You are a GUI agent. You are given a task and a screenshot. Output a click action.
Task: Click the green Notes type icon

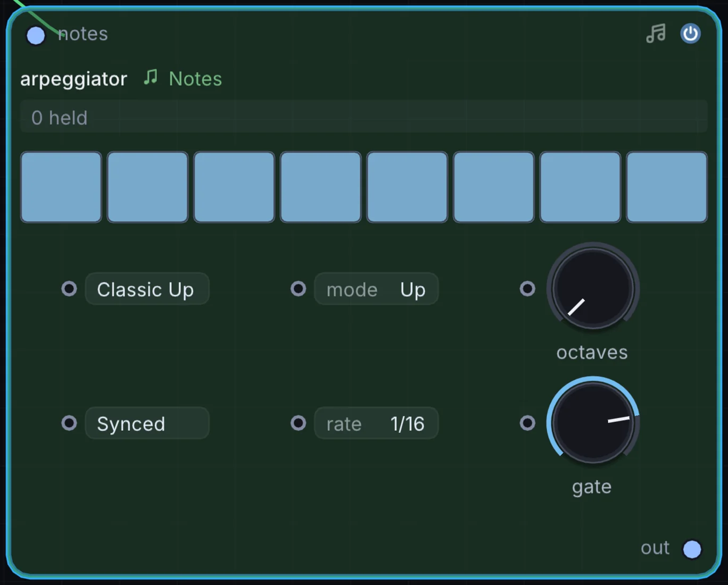click(151, 78)
